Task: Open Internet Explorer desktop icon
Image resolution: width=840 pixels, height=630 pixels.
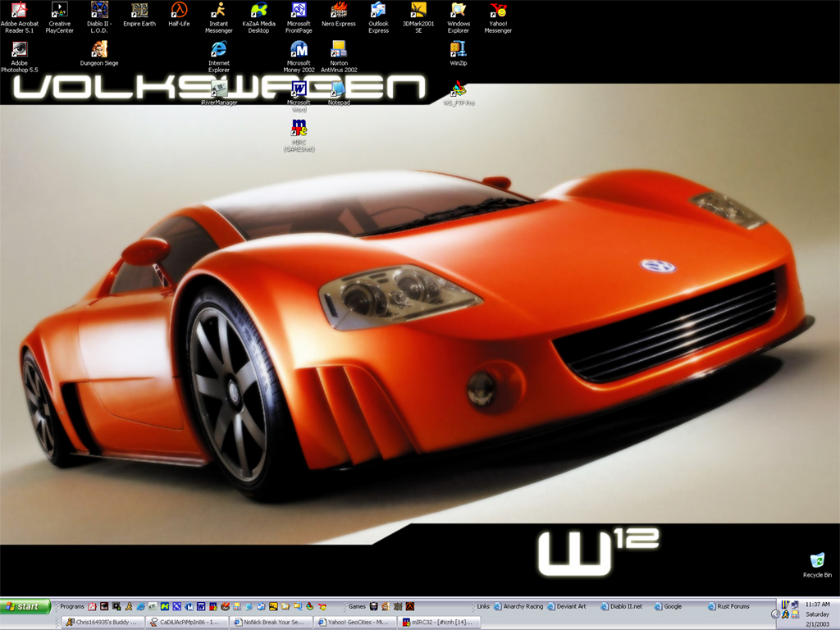Action: pos(218,57)
